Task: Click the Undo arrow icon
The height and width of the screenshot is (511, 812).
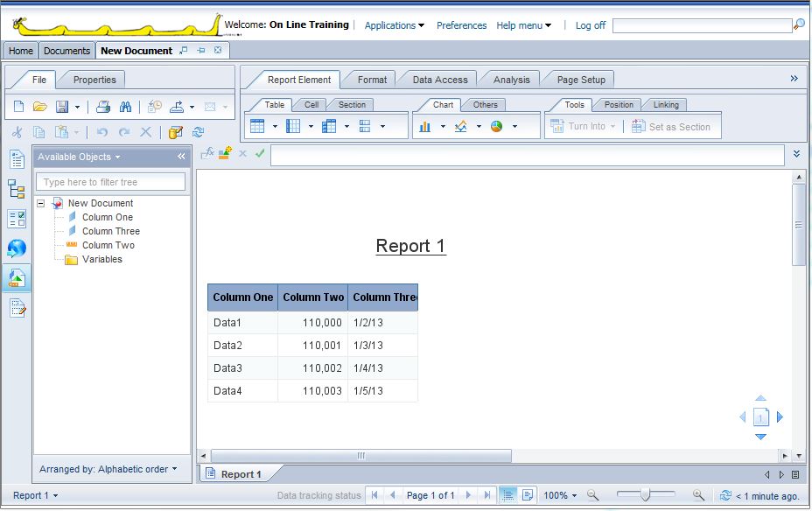Action: (102, 132)
